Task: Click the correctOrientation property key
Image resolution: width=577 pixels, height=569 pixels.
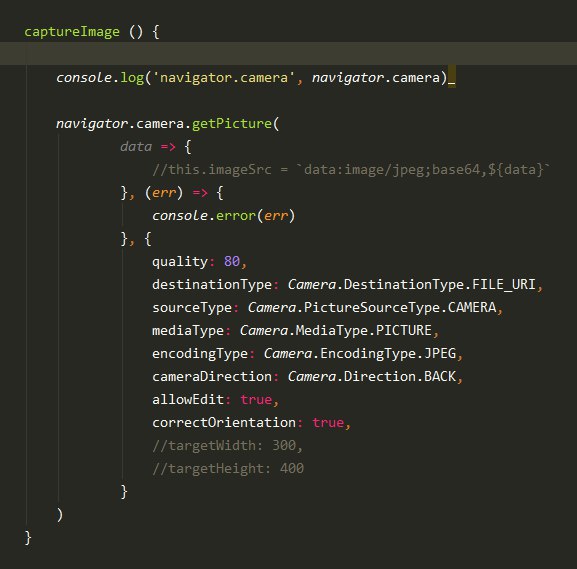Action: point(224,423)
